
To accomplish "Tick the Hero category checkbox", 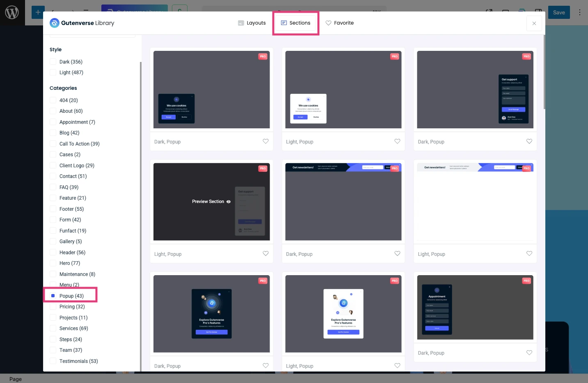I will pos(53,263).
